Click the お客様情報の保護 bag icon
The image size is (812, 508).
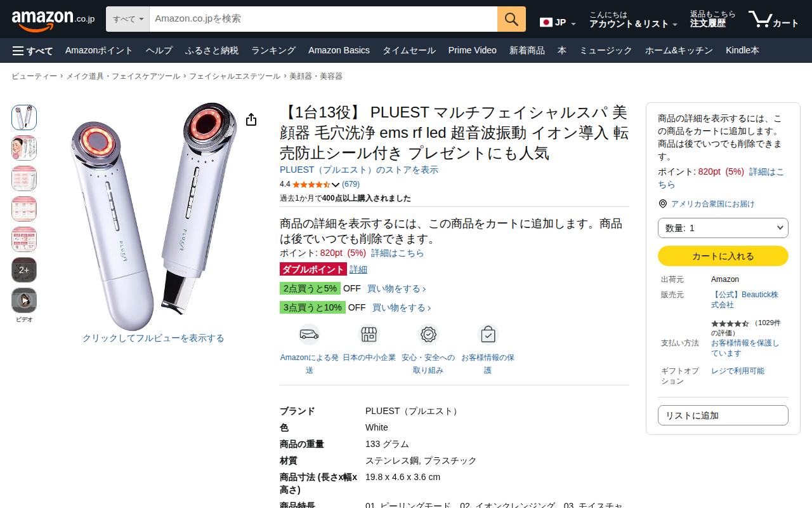(x=488, y=334)
